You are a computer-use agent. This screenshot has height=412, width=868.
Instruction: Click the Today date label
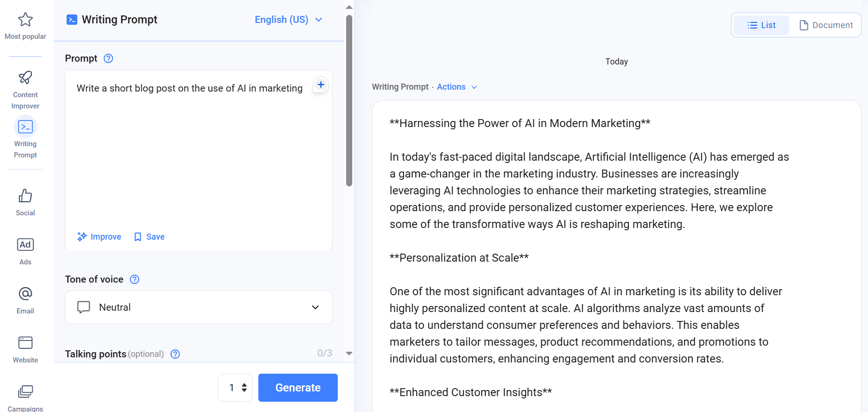(617, 62)
